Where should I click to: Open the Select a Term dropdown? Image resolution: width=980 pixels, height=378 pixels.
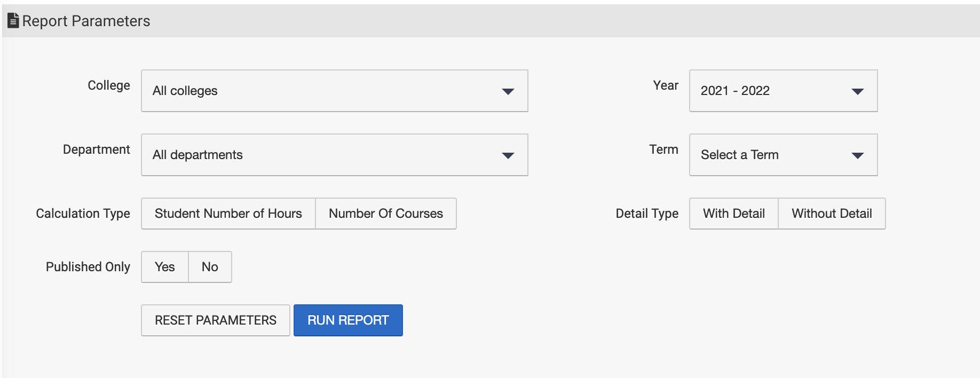(783, 155)
